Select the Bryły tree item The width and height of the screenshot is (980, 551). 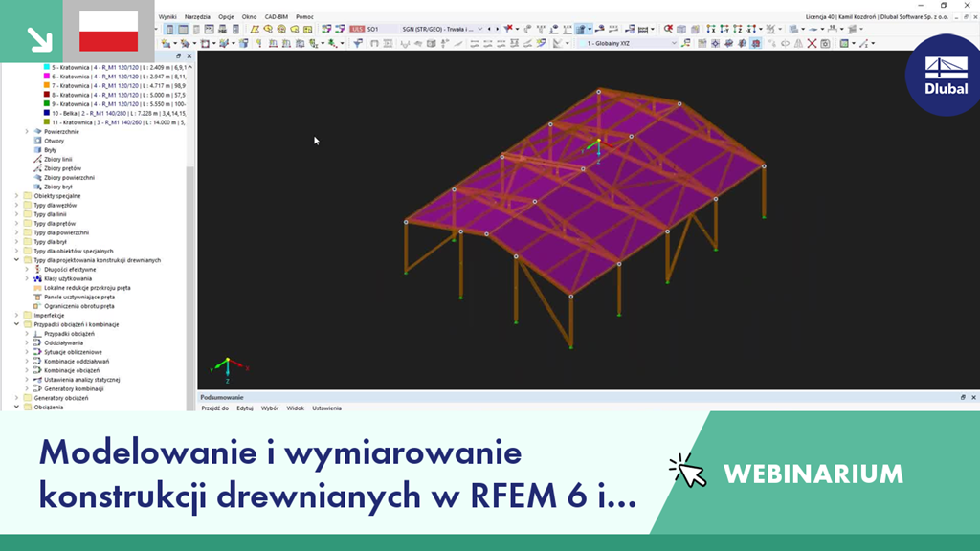[x=50, y=150]
